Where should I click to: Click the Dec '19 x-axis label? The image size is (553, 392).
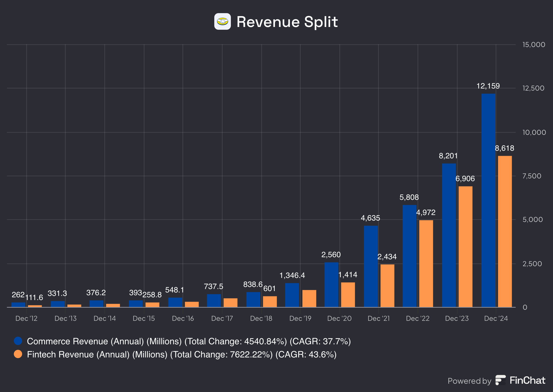[x=300, y=318]
